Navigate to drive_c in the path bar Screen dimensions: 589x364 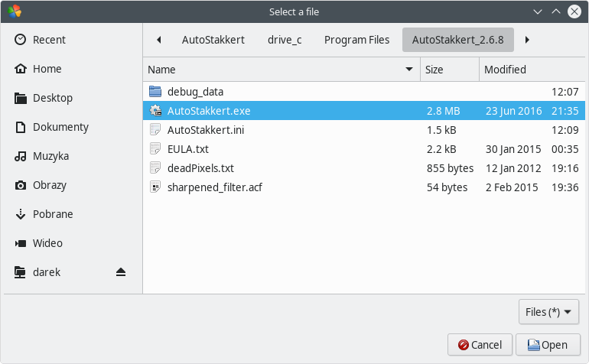pyautogui.click(x=285, y=40)
